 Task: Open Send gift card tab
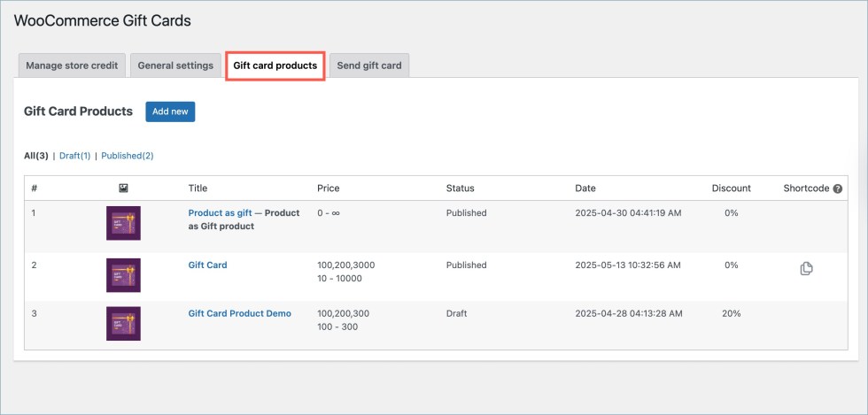[369, 65]
